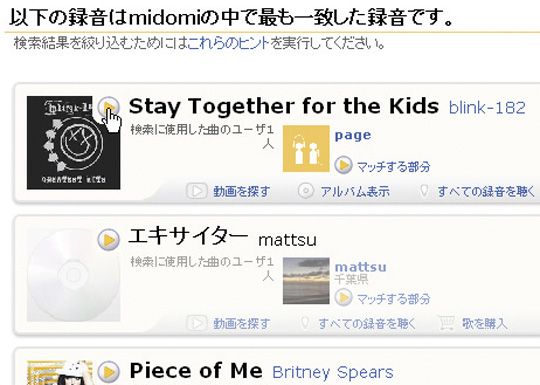The width and height of the screenshot is (540, 385).
Task: Open the mattsu sunset avatar thumbnail
Action: (306, 281)
